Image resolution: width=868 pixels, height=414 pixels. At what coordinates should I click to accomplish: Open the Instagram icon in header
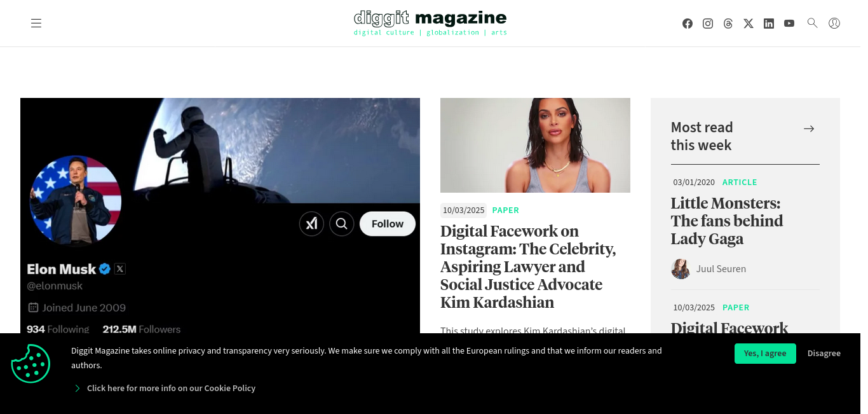(708, 24)
